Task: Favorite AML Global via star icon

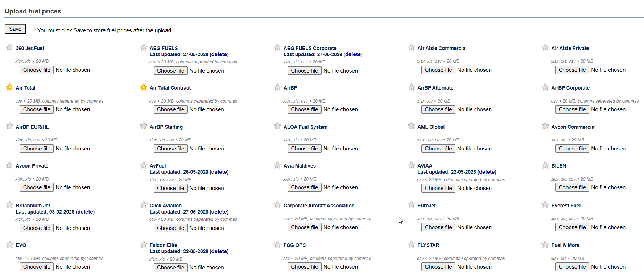Action: pyautogui.click(x=411, y=126)
